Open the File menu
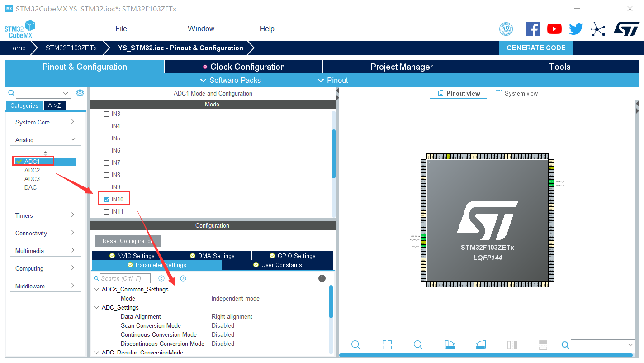Screen dimensions: 644x363 [x=121, y=29]
